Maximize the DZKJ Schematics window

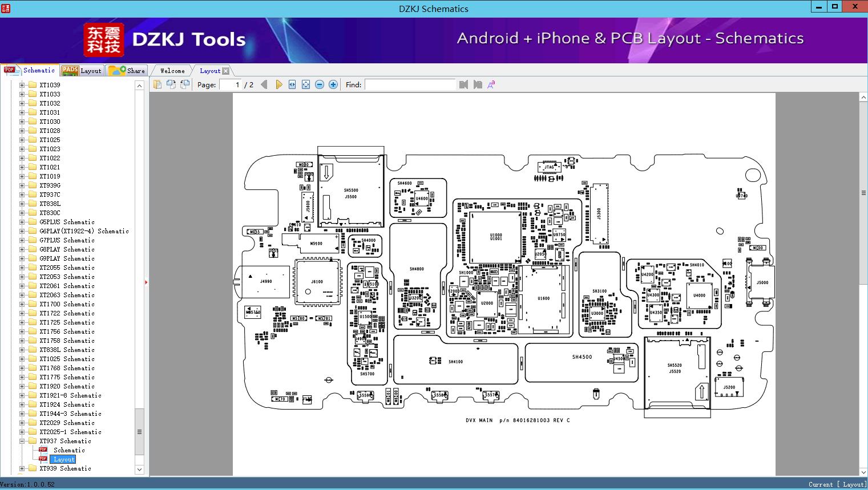pos(835,7)
